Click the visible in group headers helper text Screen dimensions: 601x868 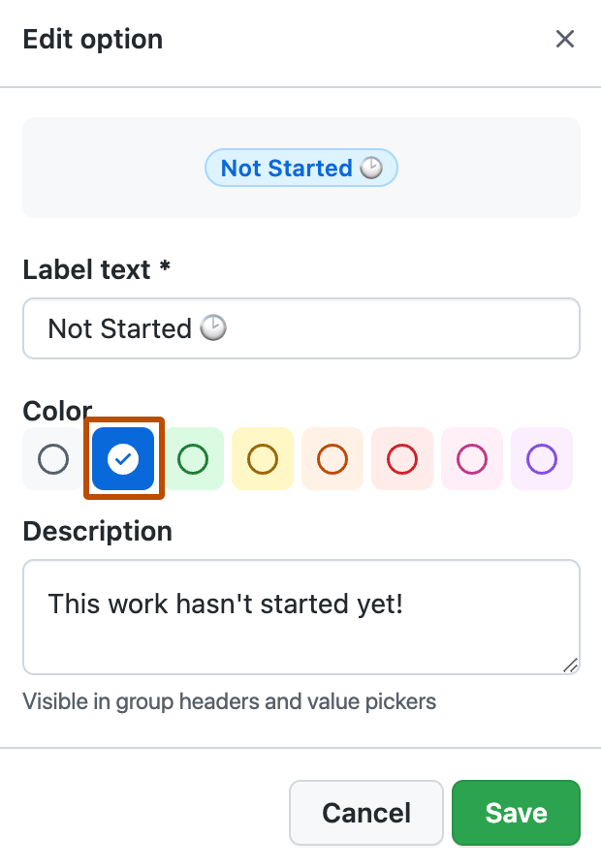click(230, 701)
